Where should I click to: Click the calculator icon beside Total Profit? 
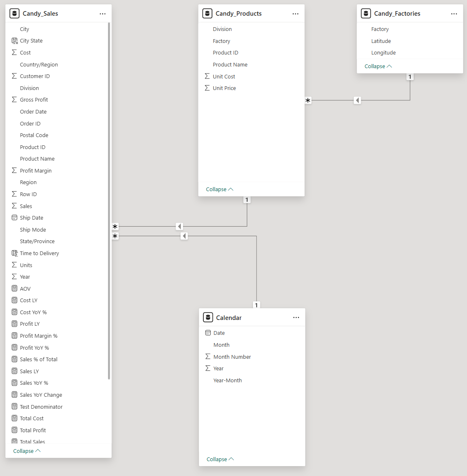(x=14, y=430)
